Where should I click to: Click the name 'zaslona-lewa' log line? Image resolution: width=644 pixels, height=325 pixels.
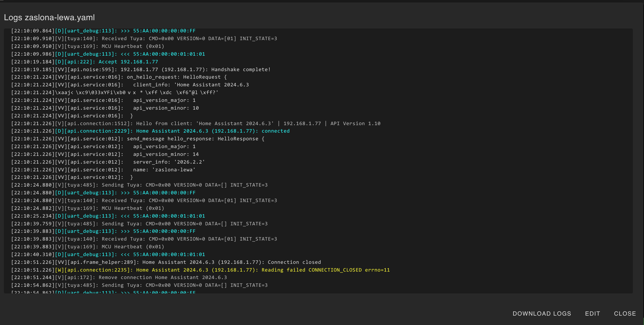coord(103,170)
